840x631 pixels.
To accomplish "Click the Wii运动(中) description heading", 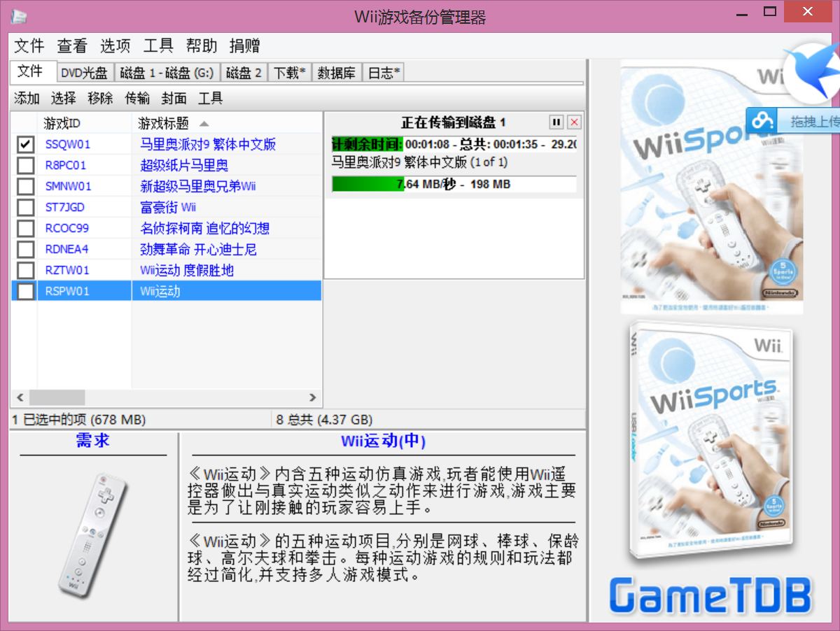I will [x=384, y=441].
